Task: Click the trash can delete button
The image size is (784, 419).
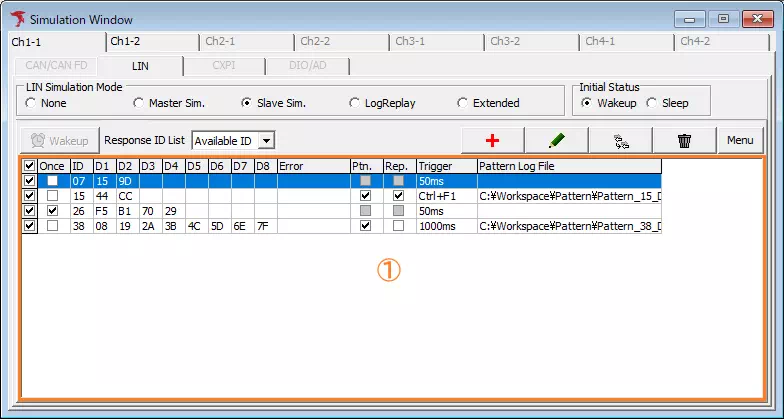Action: click(x=685, y=141)
